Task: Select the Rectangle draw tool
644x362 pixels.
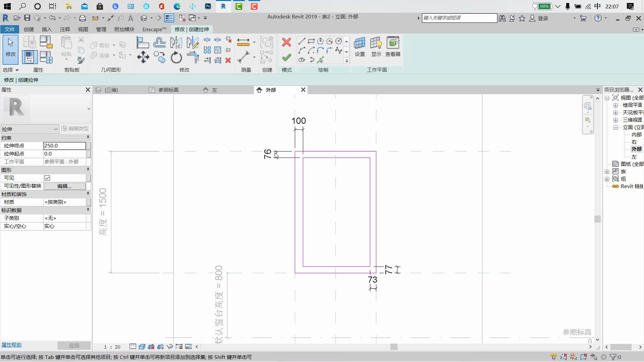Action: pyautogui.click(x=311, y=41)
